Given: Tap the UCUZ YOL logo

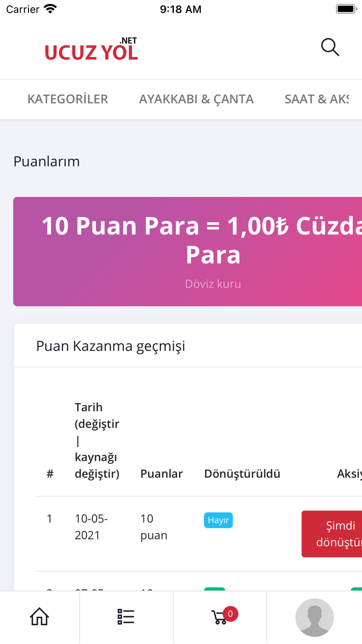Looking at the screenshot, I should [x=91, y=49].
